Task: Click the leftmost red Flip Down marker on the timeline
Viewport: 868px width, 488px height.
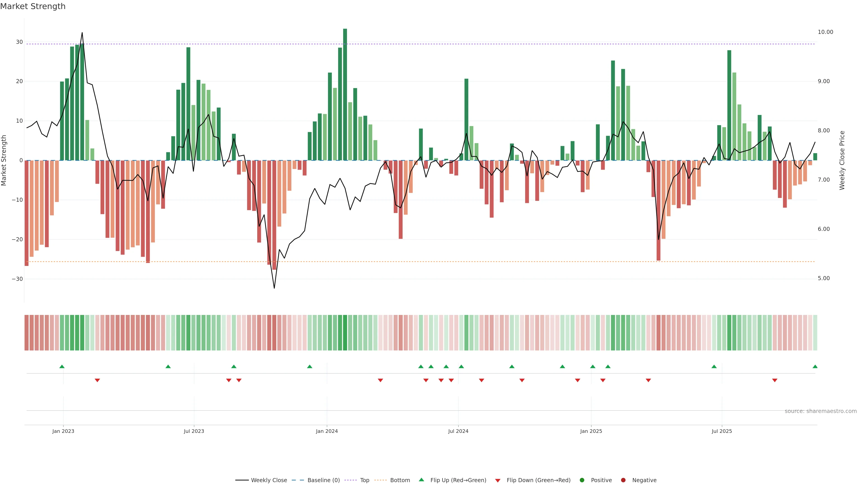Action: (97, 380)
